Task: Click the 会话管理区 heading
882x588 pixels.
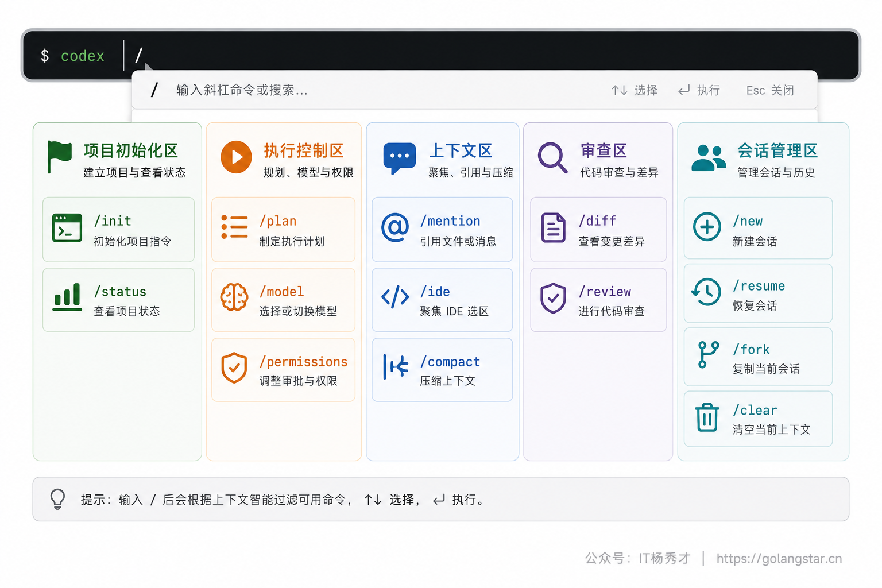Action: 777,151
